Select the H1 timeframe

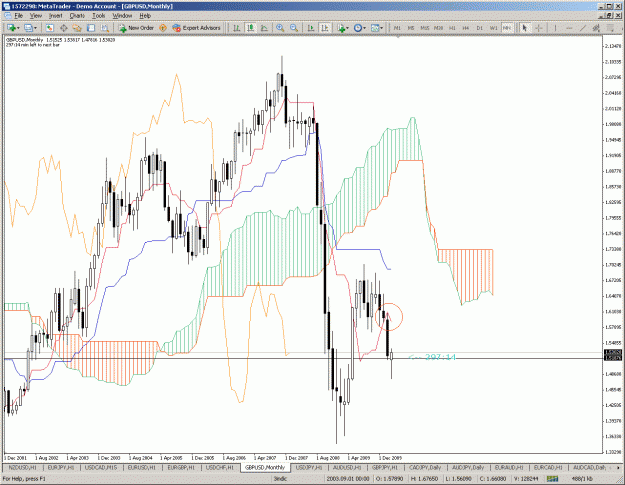(452, 28)
